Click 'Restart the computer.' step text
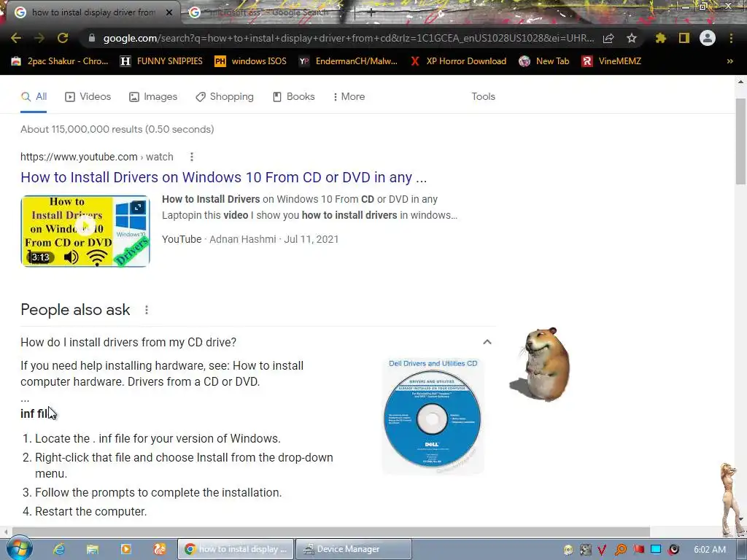The width and height of the screenshot is (747, 560). tap(90, 511)
